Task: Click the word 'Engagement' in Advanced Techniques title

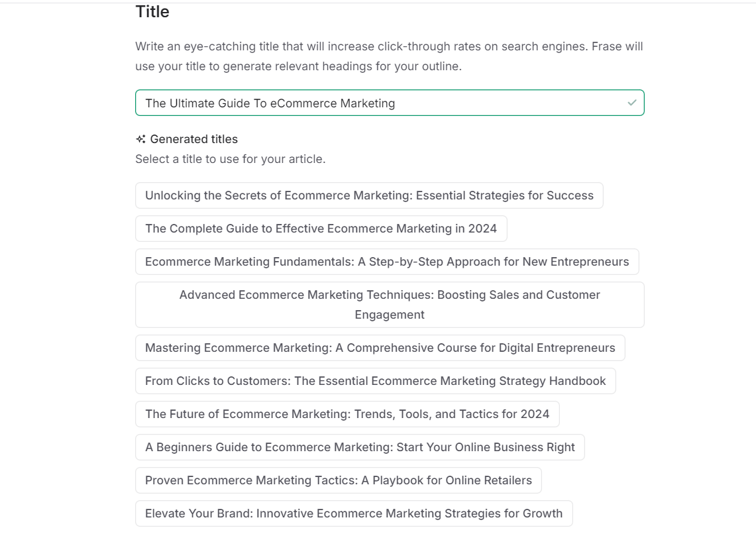Action: (390, 315)
